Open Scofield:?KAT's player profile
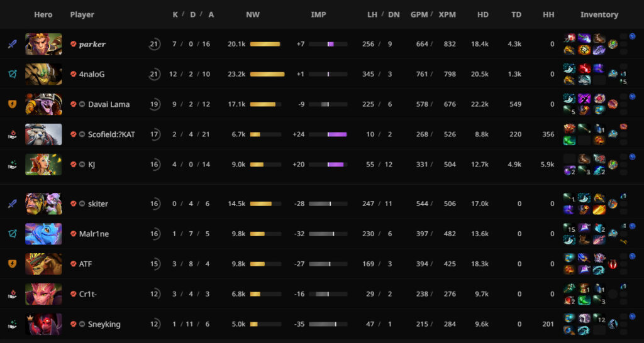 click(111, 134)
